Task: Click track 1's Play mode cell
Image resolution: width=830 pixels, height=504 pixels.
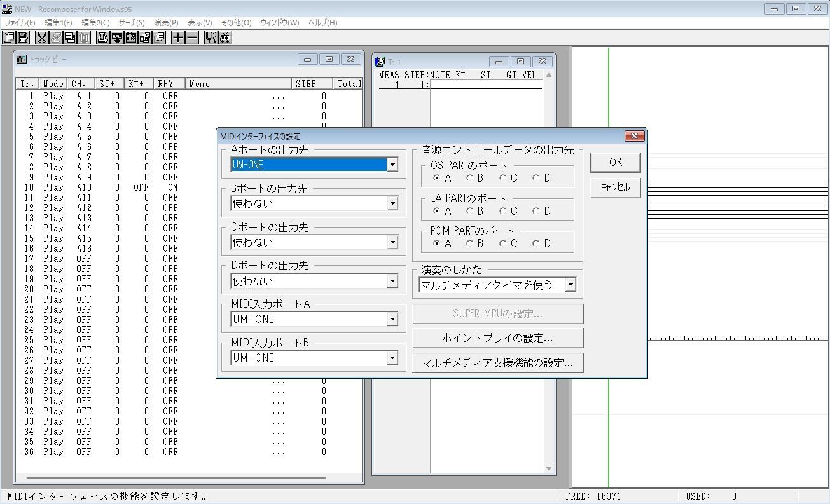Action: [53, 96]
